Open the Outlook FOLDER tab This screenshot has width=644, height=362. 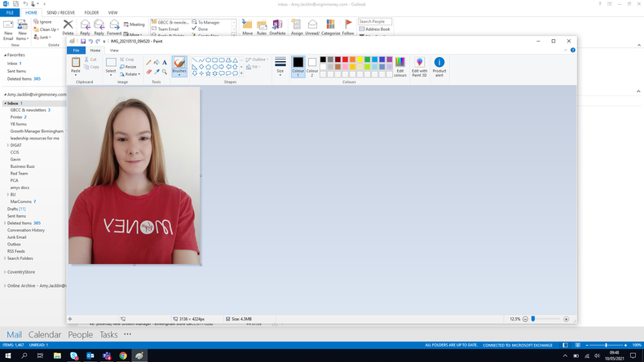click(91, 13)
